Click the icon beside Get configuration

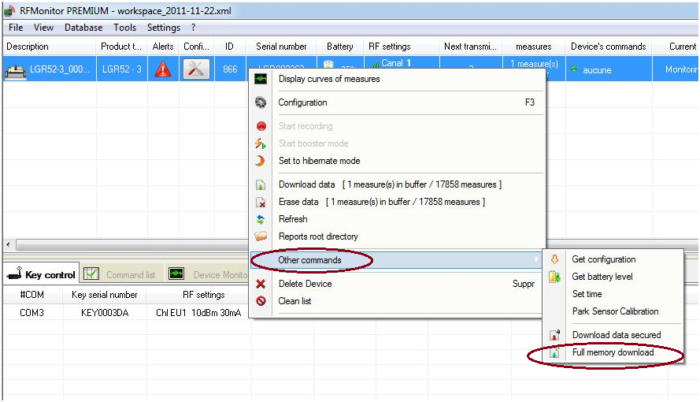point(554,260)
